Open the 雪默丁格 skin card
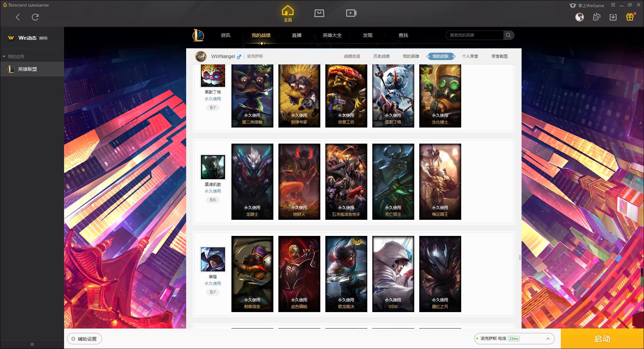644x349 pixels. click(393, 96)
